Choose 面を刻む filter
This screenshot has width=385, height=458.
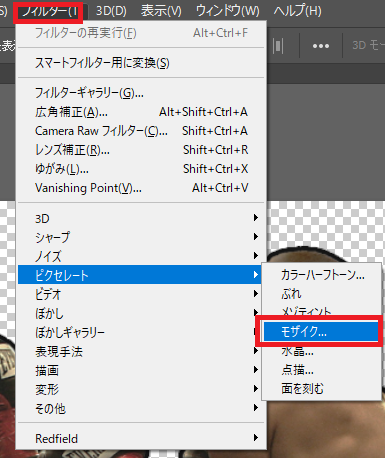coord(321,389)
